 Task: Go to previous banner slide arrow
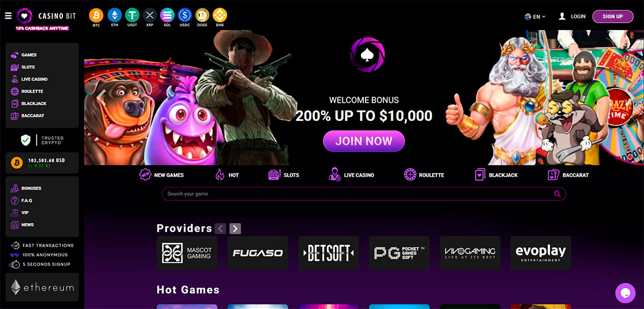tap(100, 97)
